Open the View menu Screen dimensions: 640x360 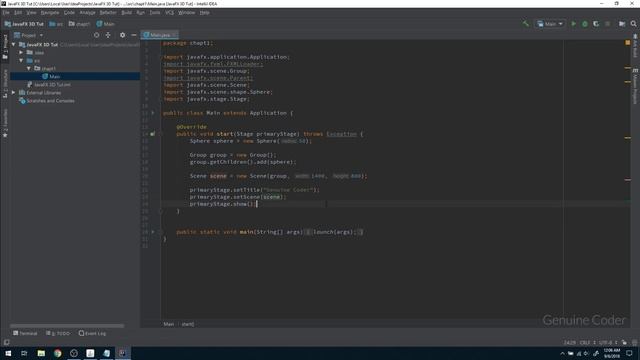click(31, 13)
